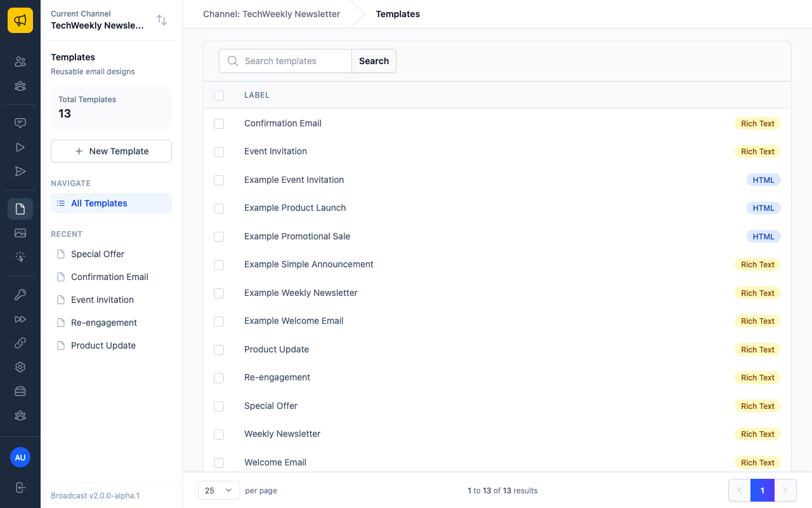Click the channel switcher arrows icon
The width and height of the screenshot is (812, 508).
point(162,20)
